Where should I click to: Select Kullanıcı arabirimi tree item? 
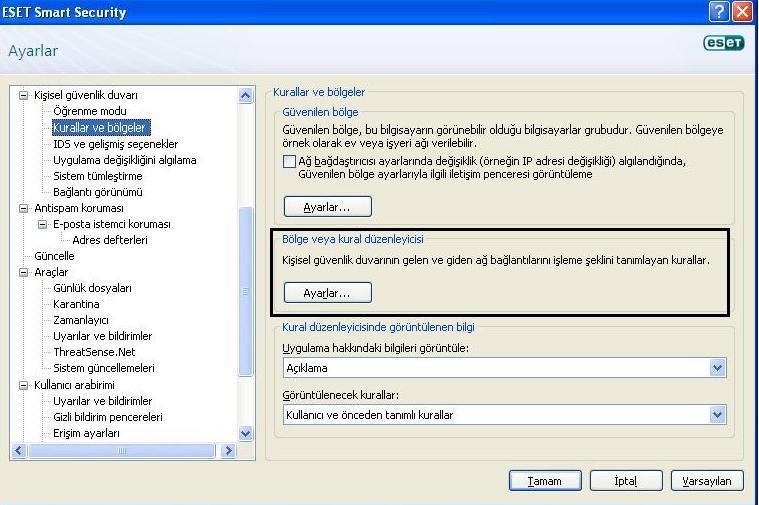(x=74, y=385)
